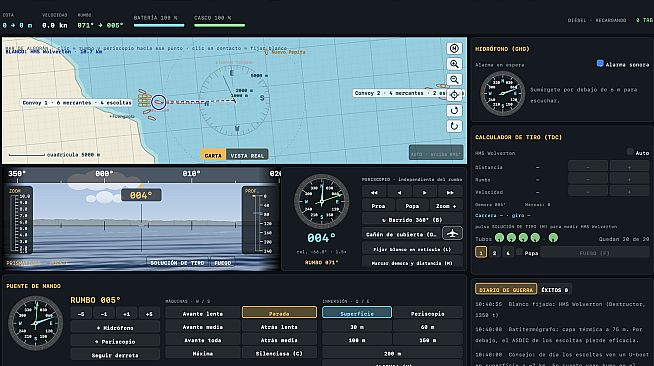The height and width of the screenshot is (366, 654).
Task: Set engines to Parada
Action: (279, 313)
